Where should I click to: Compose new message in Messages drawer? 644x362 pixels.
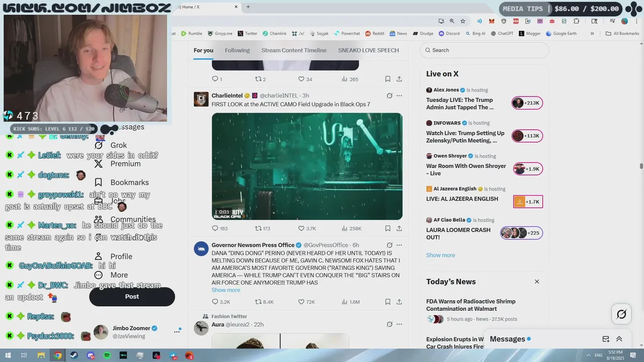(x=606, y=339)
